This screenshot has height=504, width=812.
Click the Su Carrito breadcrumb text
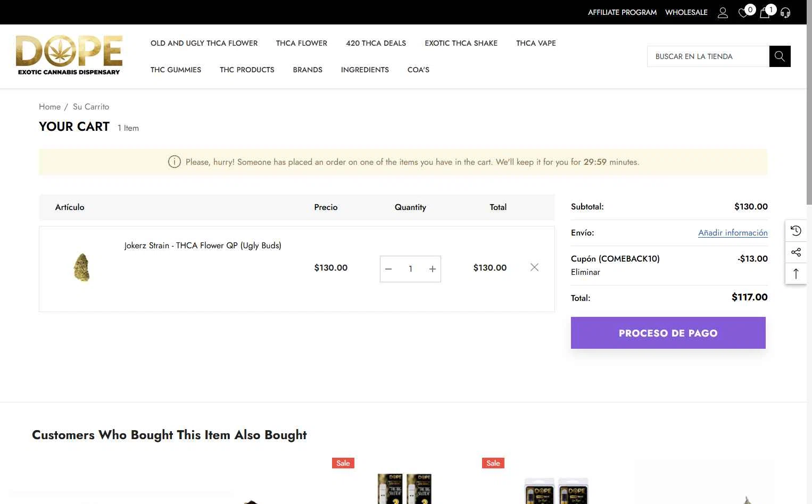coord(91,107)
